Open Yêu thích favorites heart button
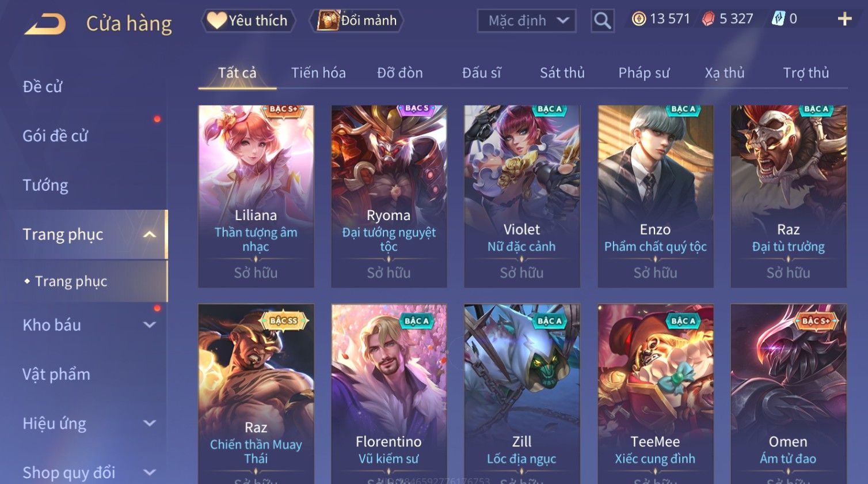Viewport: 868px width, 484px height. click(x=248, y=21)
